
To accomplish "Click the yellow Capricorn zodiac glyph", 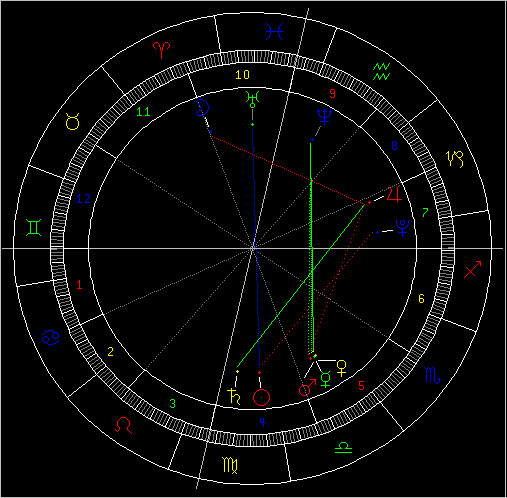I will 455,159.
